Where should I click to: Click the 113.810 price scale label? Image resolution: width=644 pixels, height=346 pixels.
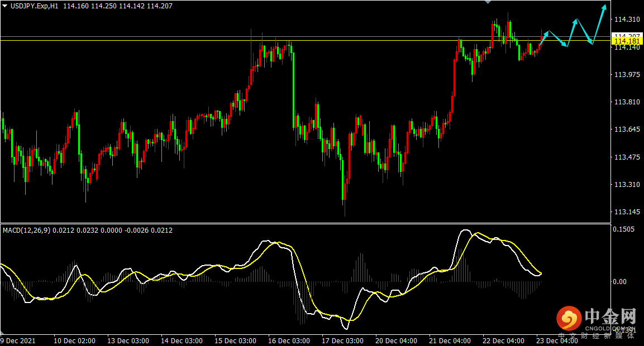pos(627,102)
